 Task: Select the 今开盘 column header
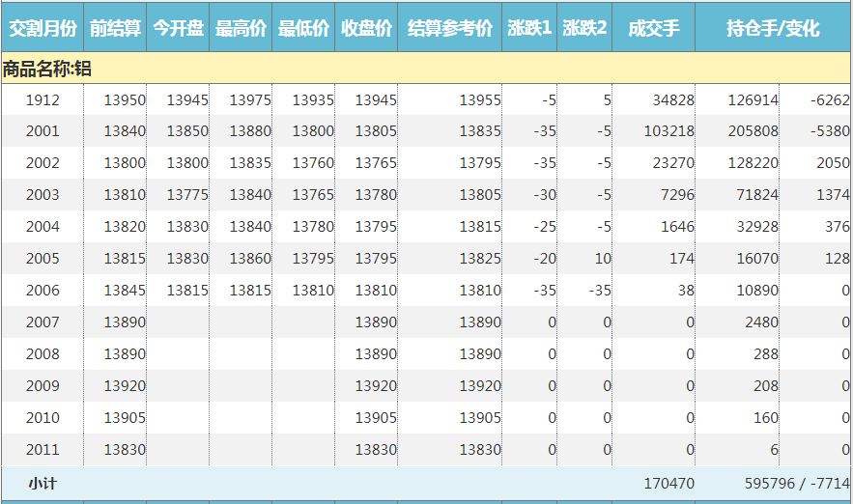tap(178, 28)
